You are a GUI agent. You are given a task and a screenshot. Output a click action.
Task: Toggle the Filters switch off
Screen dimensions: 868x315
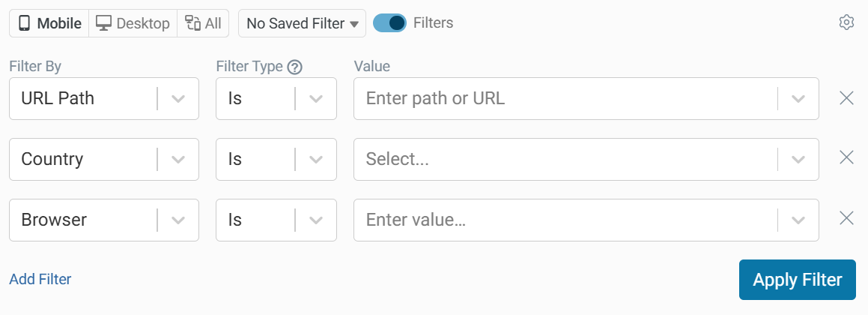[x=389, y=22]
